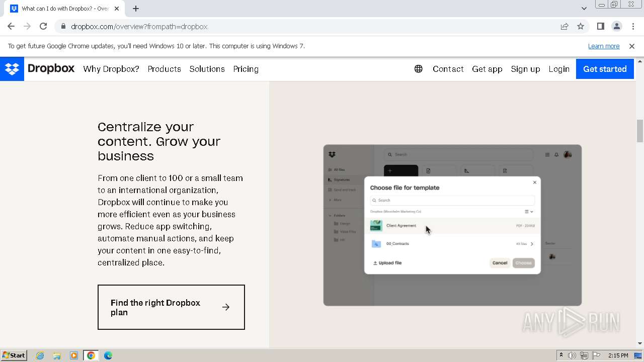Viewport: 644px width, 362px height.
Task: Click the Login link
Action: pyautogui.click(x=559, y=69)
